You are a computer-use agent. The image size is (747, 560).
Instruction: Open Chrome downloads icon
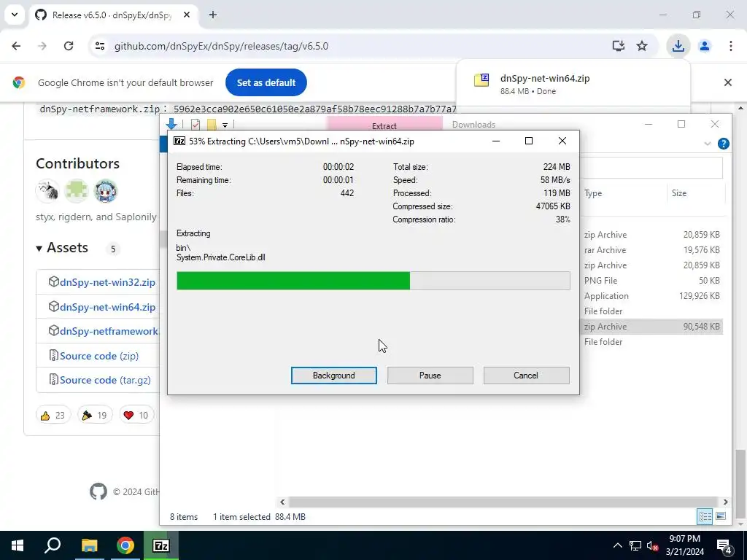click(x=678, y=46)
